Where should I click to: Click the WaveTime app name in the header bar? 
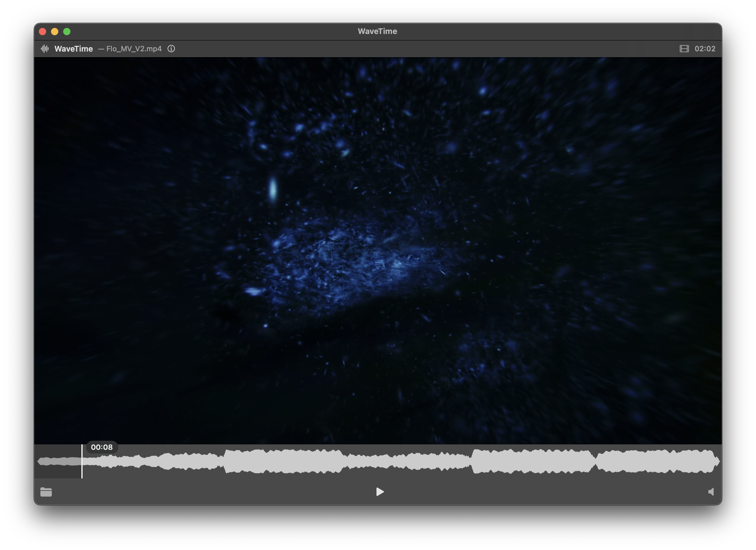pos(74,49)
